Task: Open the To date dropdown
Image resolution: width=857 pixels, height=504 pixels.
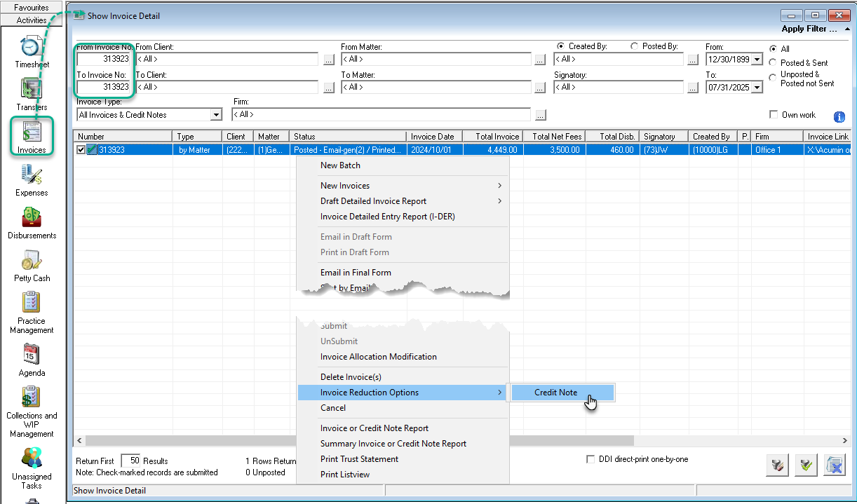Action: [757, 88]
